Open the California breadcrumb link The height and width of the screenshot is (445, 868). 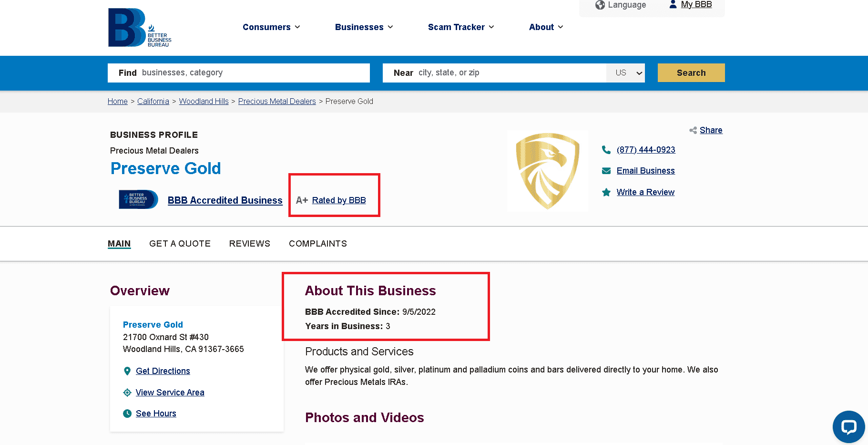[153, 101]
